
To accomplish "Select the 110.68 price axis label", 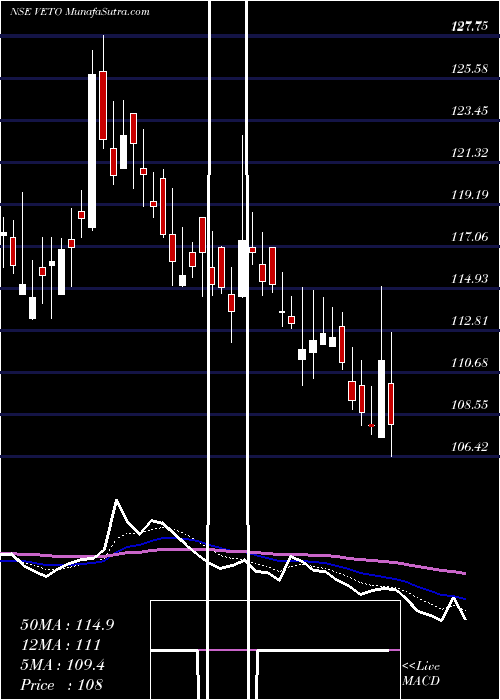I will tap(470, 363).
